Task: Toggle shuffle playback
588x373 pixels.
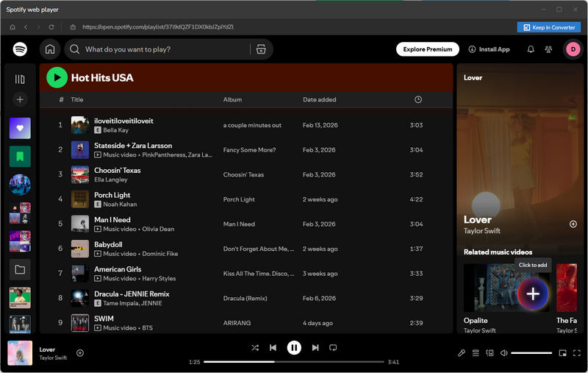Action: pos(255,347)
